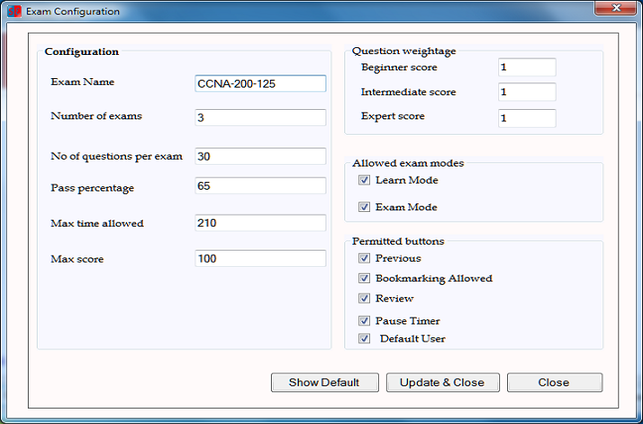Toggle the Pause Timer checkbox
Viewport: 643px width, 424px height.
tap(364, 321)
